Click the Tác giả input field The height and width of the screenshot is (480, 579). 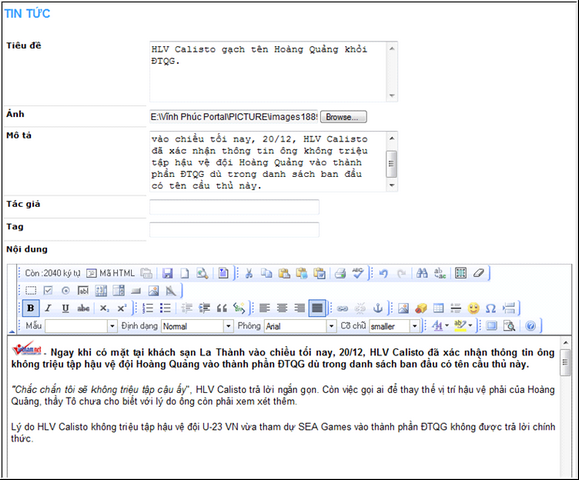click(x=234, y=207)
